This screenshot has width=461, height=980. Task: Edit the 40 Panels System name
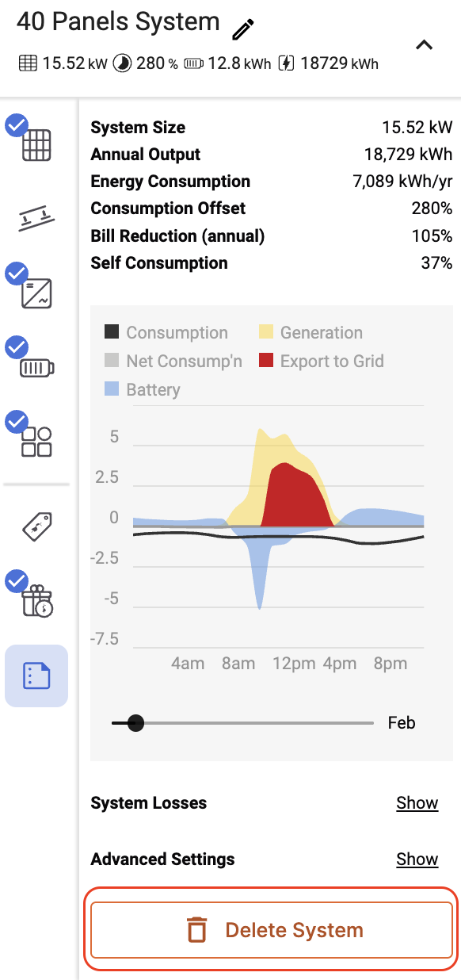pyautogui.click(x=243, y=29)
